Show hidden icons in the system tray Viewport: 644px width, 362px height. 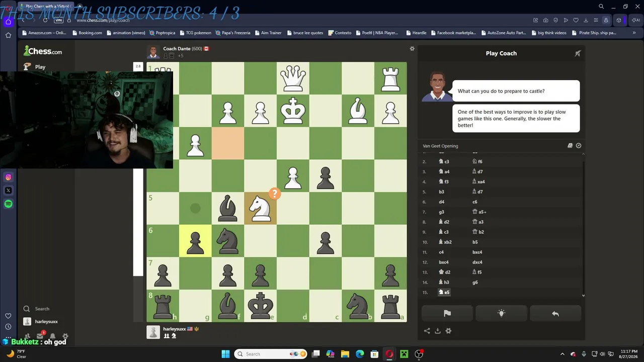(x=562, y=354)
